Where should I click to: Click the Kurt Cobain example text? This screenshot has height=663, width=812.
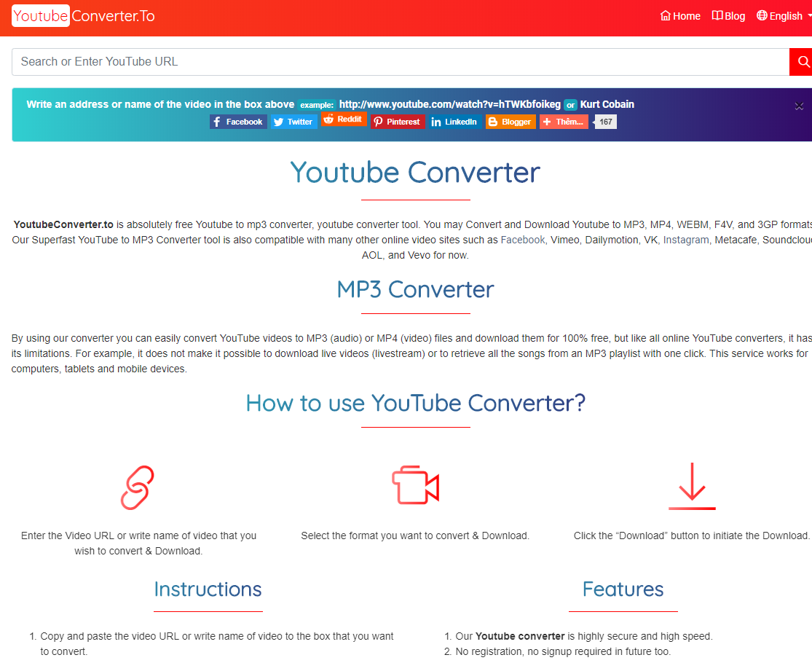tap(607, 104)
